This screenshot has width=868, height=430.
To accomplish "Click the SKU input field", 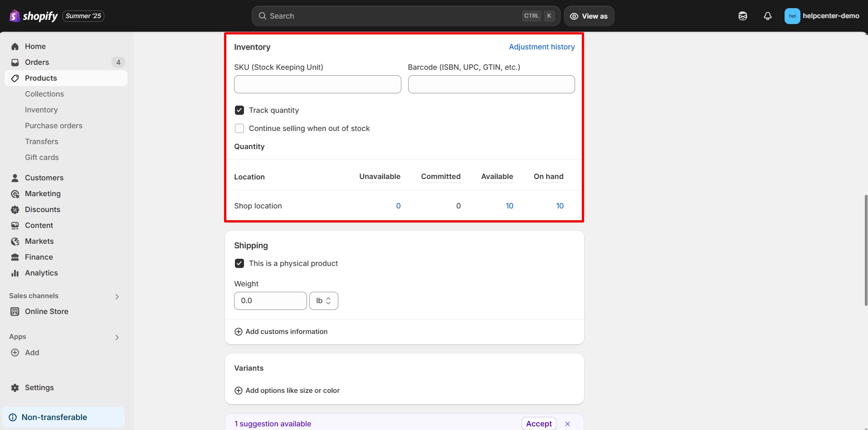I will click(x=317, y=84).
